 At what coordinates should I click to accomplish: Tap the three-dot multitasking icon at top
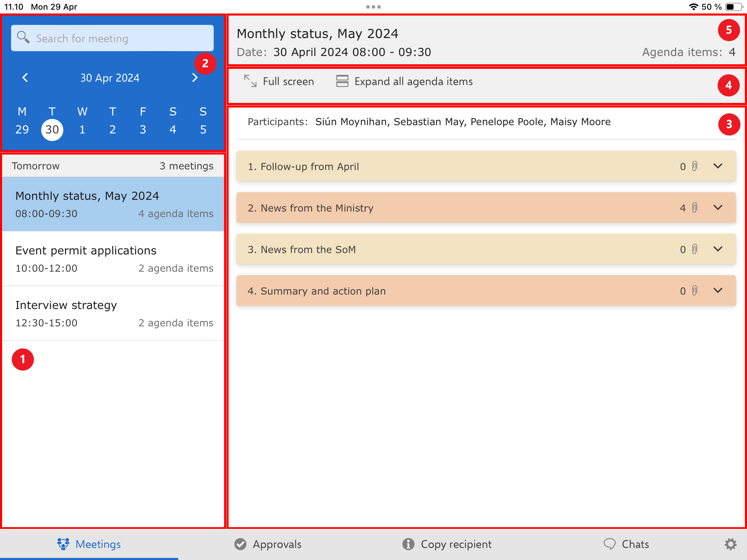373,7
